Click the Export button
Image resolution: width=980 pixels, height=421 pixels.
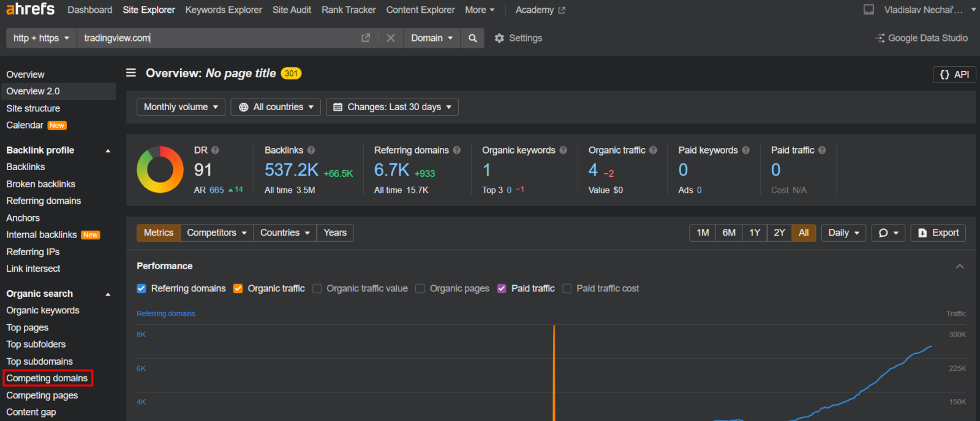(x=938, y=233)
